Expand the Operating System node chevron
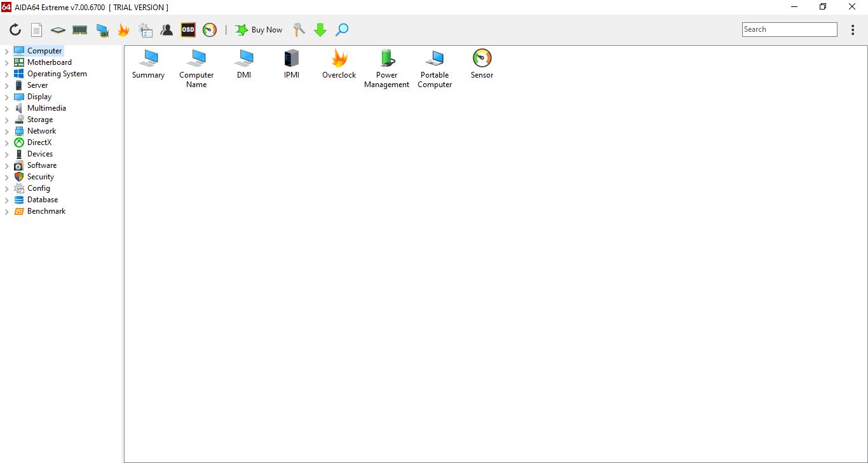The width and height of the screenshot is (868, 463). tap(7, 74)
